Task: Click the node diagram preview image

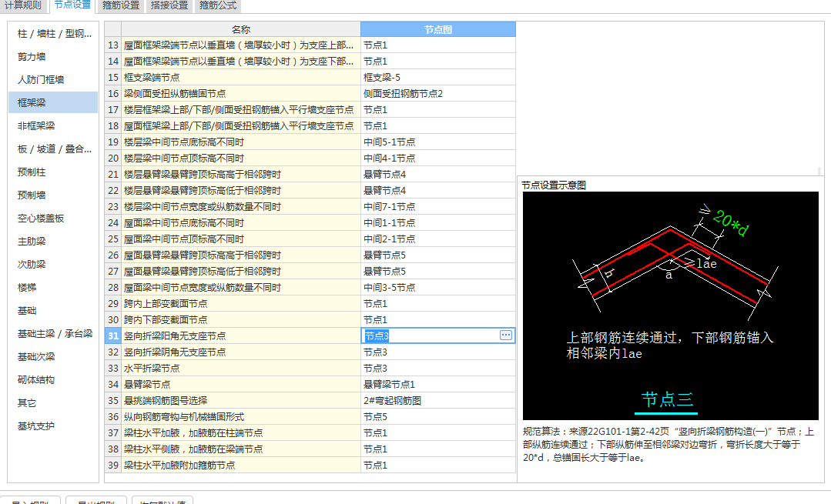Action: click(x=670, y=306)
